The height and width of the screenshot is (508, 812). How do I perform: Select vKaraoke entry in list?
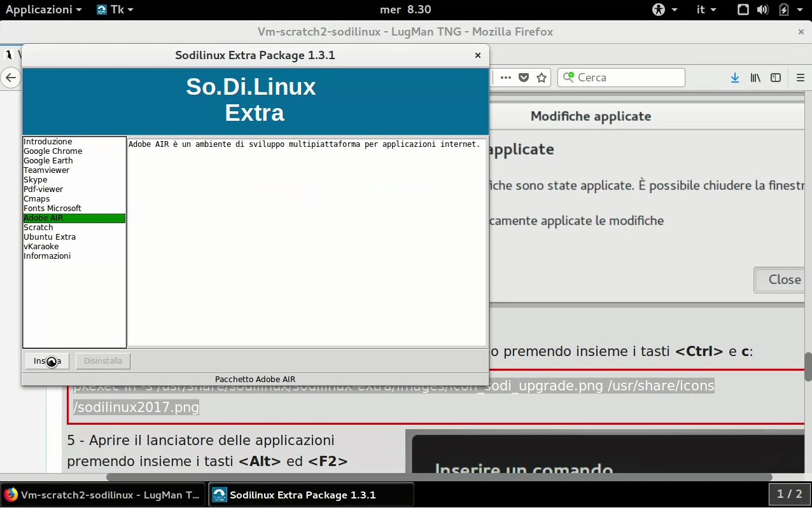(x=41, y=247)
